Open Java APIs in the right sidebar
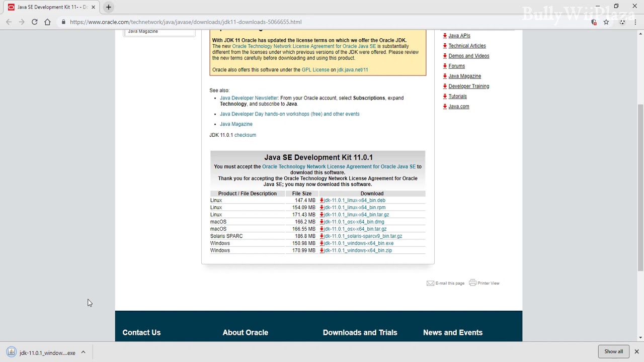The width and height of the screenshot is (644, 362). point(459,36)
